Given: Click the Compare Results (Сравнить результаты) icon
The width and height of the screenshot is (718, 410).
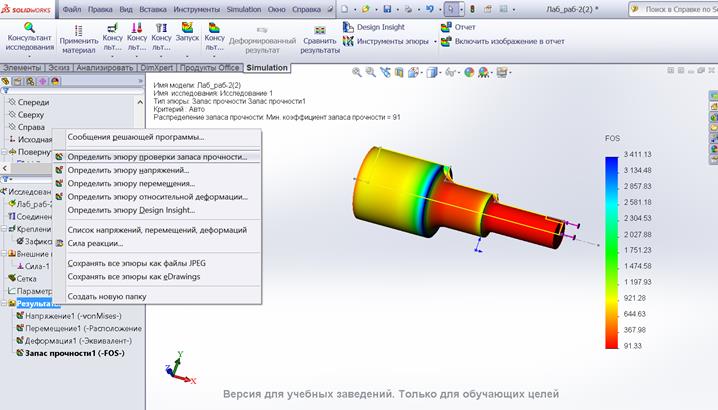Looking at the screenshot, I should [x=320, y=30].
